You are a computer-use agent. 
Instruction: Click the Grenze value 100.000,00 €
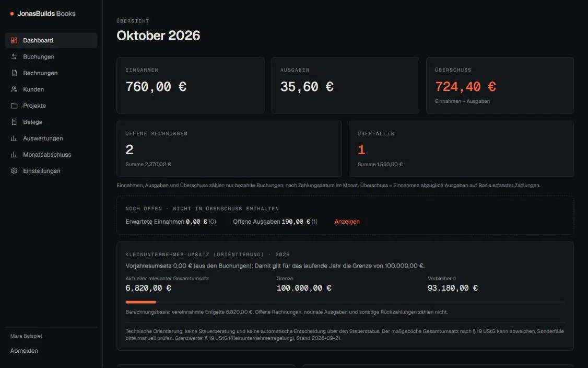pos(304,288)
